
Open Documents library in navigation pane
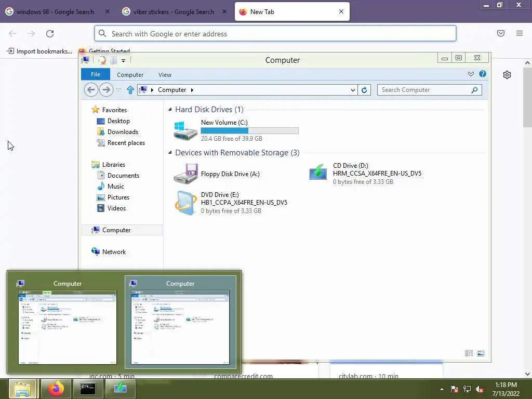coord(123,176)
